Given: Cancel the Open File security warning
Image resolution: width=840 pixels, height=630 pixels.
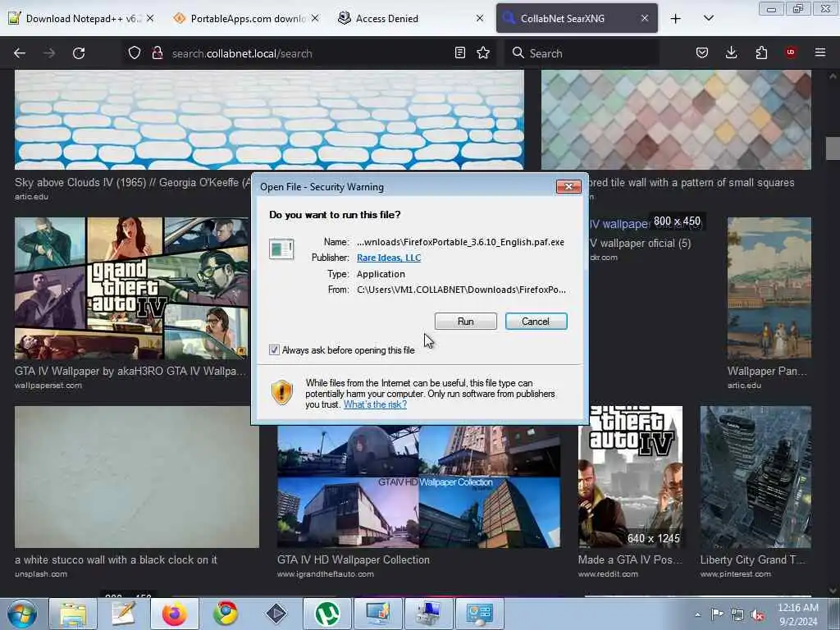Looking at the screenshot, I should click(536, 322).
